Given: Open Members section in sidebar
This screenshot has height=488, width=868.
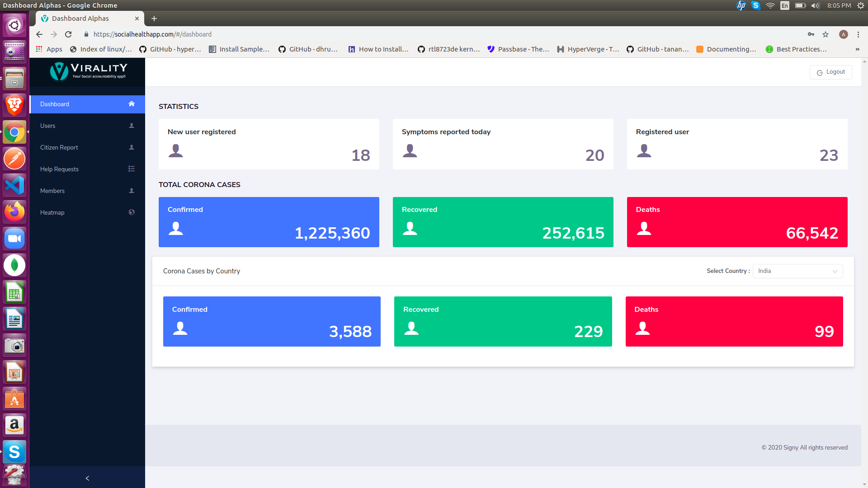Looking at the screenshot, I should 52,191.
